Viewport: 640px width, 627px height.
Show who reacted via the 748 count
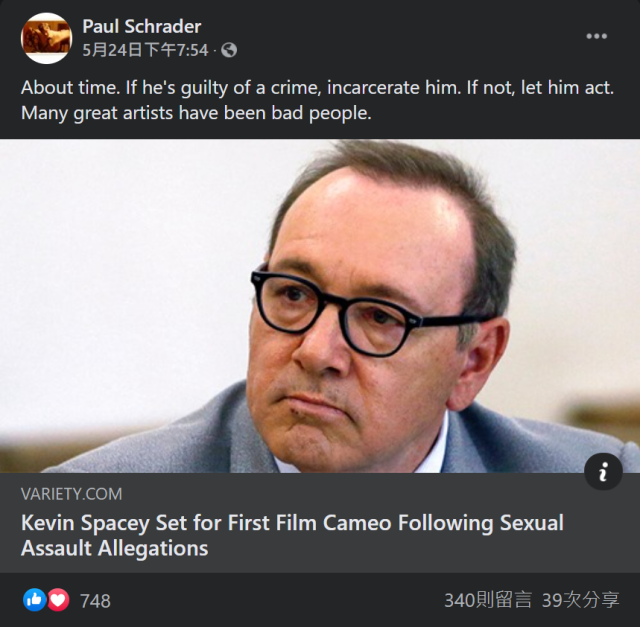click(95, 601)
